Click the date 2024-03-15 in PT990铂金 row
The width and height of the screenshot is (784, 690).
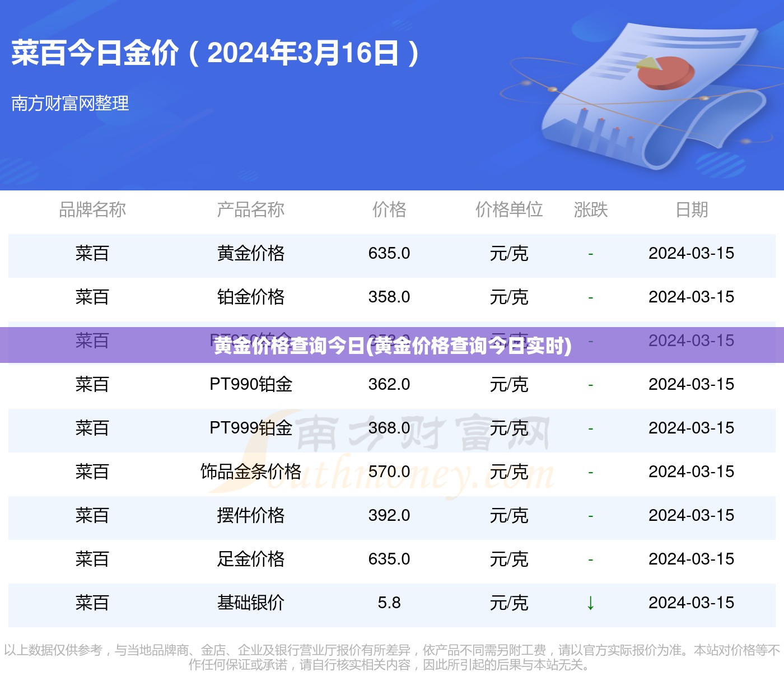692,384
